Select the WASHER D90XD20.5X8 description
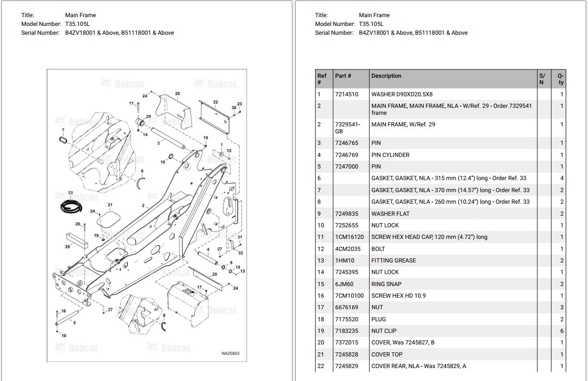This screenshot has width=588, height=381. click(402, 94)
